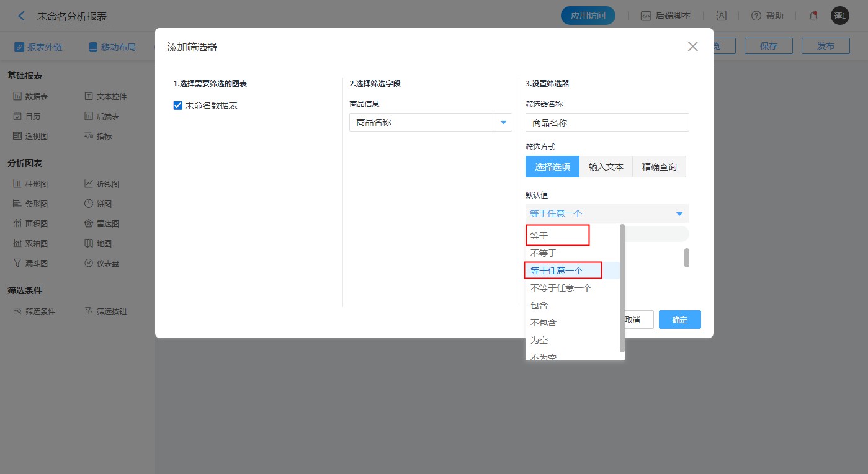Screen dimensions: 868x474
Task: Click the 确定 confirm button
Action: point(679,320)
